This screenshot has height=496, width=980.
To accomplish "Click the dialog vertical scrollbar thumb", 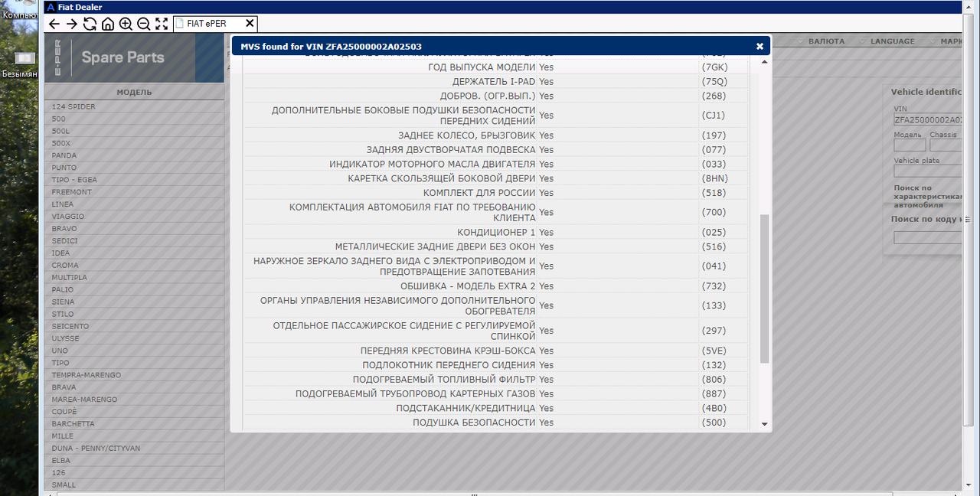I will tap(764, 289).
